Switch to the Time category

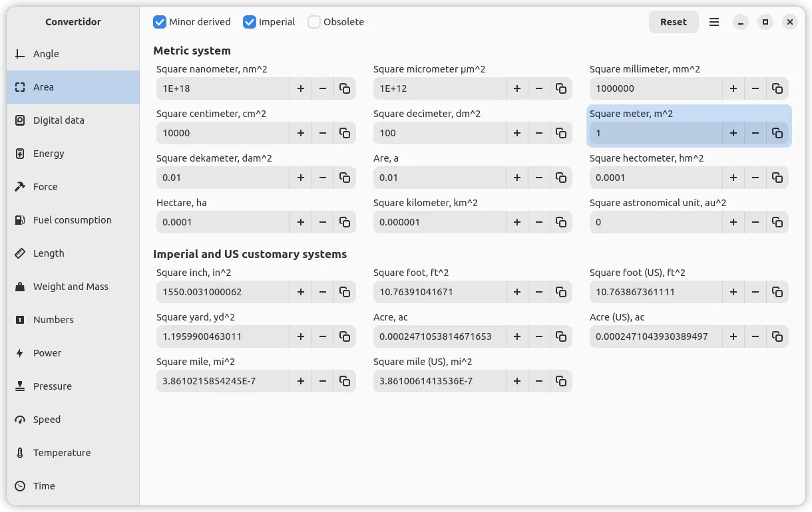click(73, 486)
